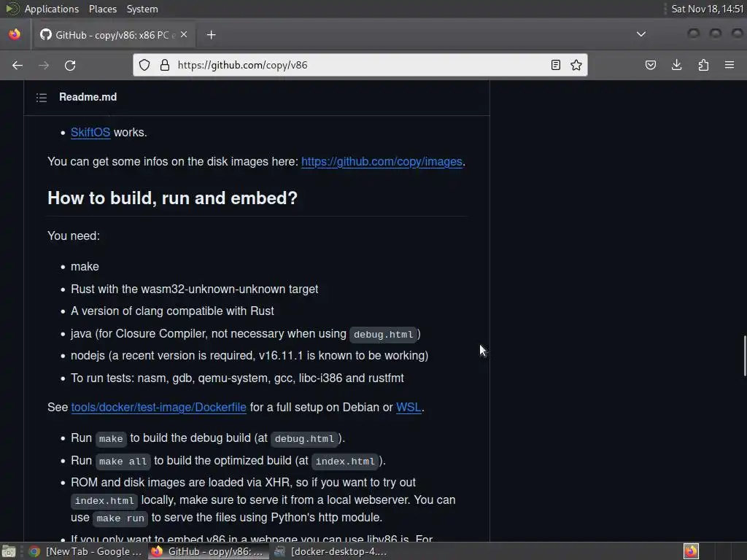Close the GitHub copy/v86 tab
The height and width of the screenshot is (560, 747).
pos(184,35)
